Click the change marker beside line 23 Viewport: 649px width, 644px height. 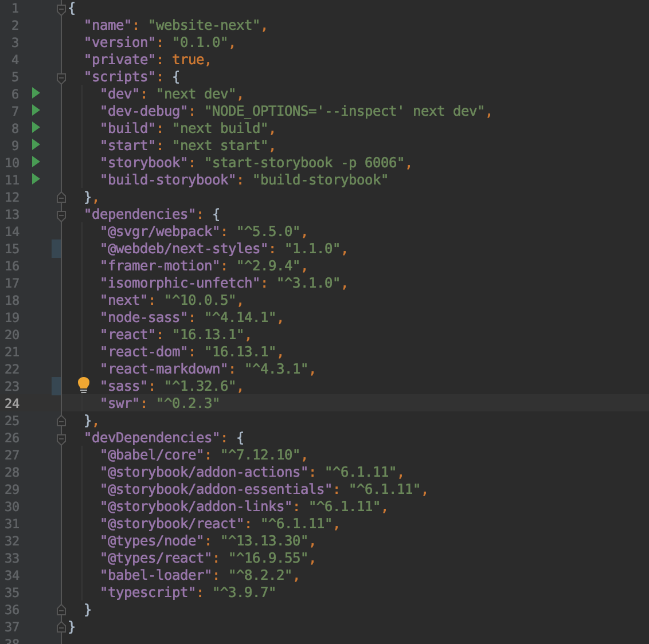(56, 386)
